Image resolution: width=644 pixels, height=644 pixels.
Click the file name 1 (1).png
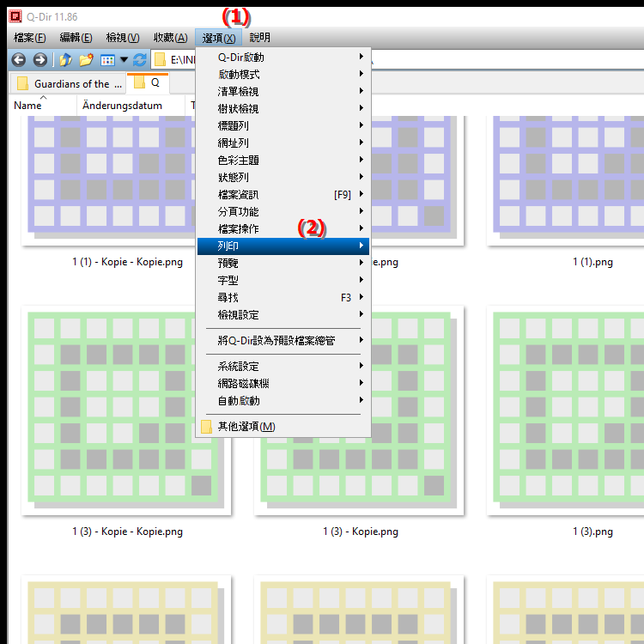point(592,262)
